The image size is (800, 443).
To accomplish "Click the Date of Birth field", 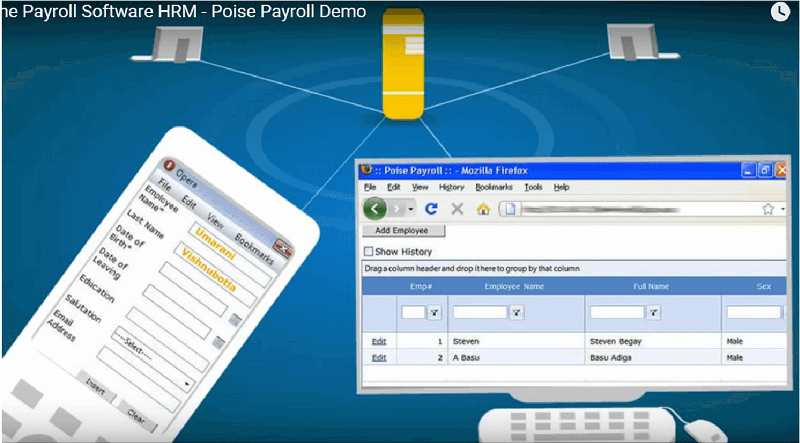I will pyautogui.click(x=193, y=289).
